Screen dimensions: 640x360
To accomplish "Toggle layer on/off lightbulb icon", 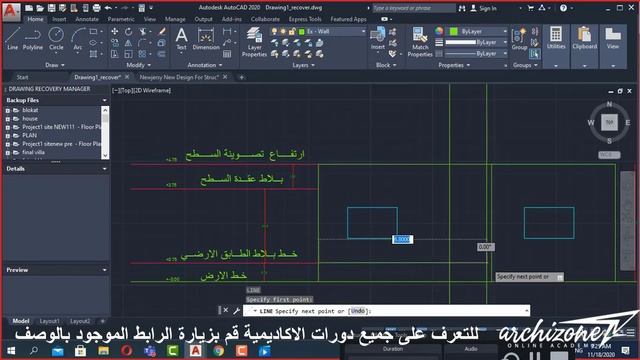I will pyautogui.click(x=274, y=31).
